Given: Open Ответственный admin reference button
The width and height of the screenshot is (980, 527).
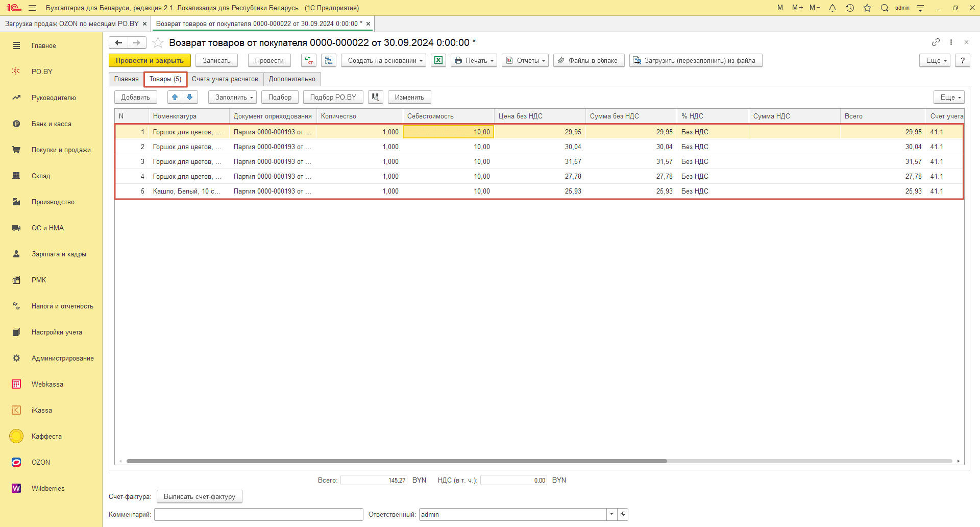Looking at the screenshot, I should coord(623,514).
